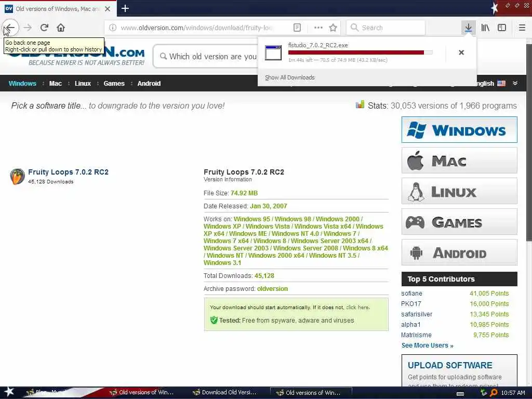Click the green tested shield icon
532x399 pixels.
[214, 320]
